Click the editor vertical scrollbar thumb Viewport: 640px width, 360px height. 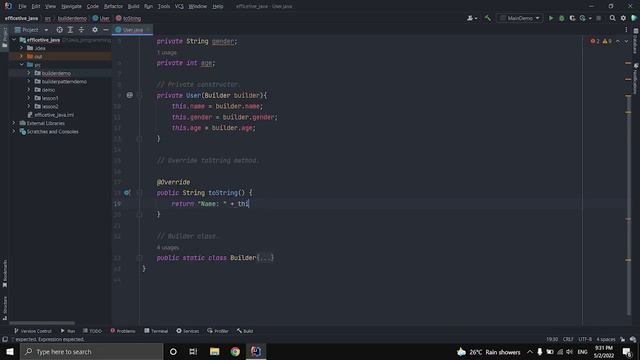tap(629, 204)
